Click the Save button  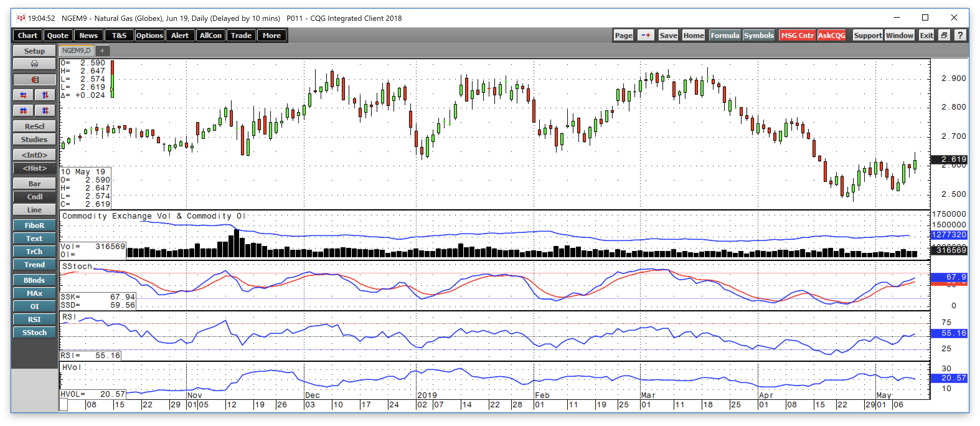click(668, 35)
